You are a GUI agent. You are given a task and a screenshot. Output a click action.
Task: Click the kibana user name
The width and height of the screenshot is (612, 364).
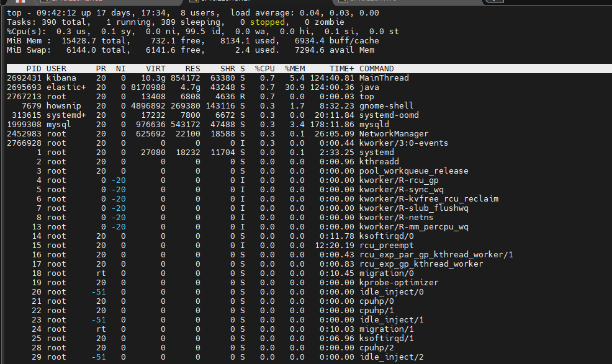pyautogui.click(x=61, y=78)
